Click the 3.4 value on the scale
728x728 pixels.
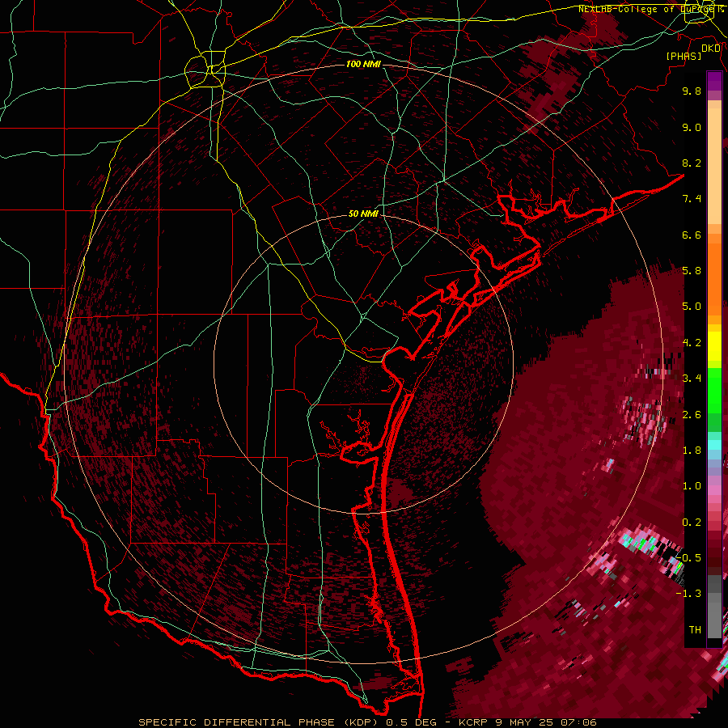tap(692, 379)
